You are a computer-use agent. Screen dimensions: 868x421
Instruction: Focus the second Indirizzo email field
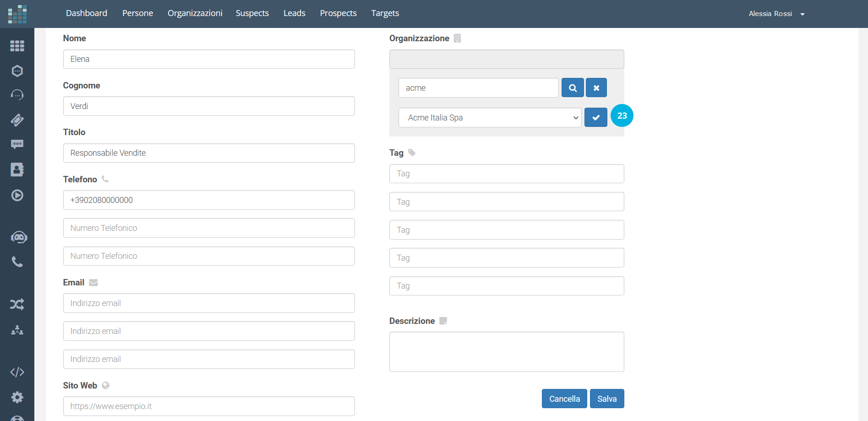[x=209, y=331]
